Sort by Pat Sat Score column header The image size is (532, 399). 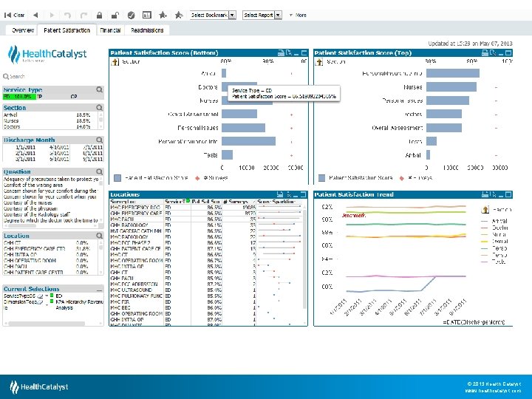[x=207, y=202]
